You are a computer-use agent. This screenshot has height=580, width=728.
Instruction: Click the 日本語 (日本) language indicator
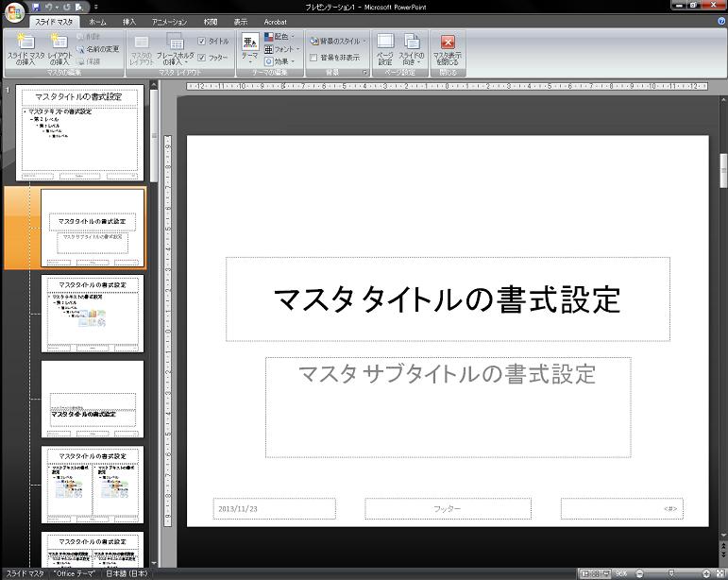point(127,573)
